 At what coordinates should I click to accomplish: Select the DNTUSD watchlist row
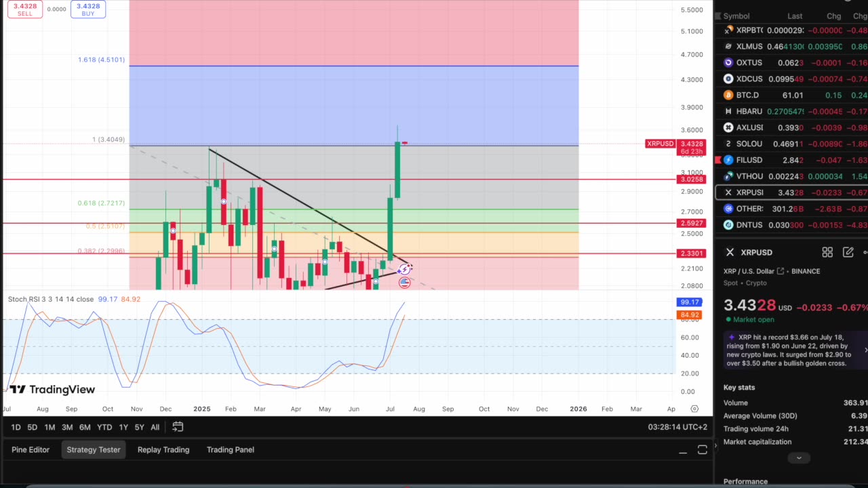pos(791,225)
